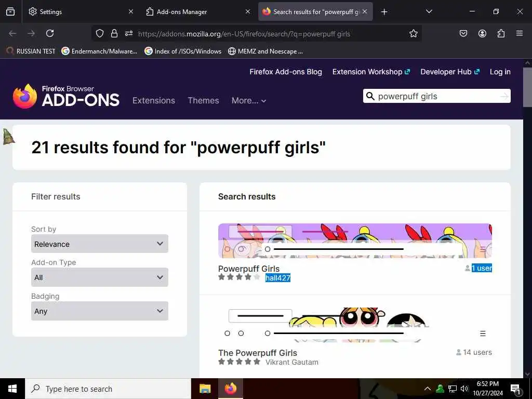Click Log in link
Screen dimensions: 532x399
(500, 72)
